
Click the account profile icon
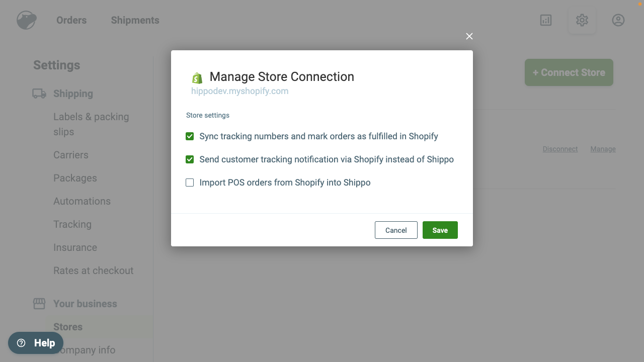tap(618, 20)
